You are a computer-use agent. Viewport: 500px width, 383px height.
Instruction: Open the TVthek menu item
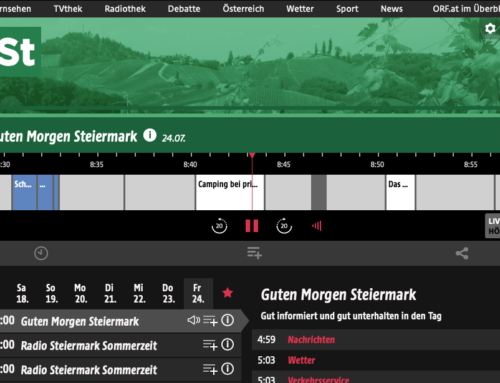tap(68, 9)
